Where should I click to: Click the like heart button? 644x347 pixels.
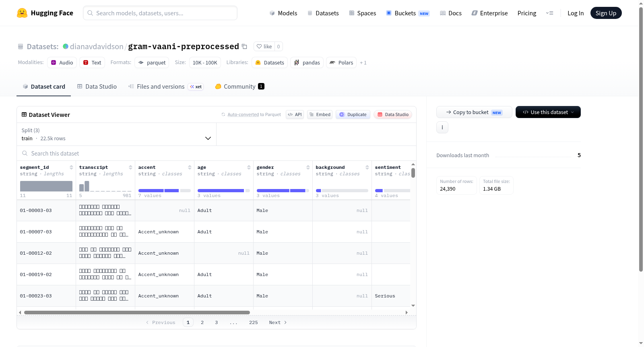point(264,46)
